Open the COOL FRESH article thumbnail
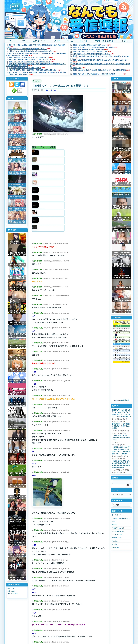138x644 pixels. (17, 273)
